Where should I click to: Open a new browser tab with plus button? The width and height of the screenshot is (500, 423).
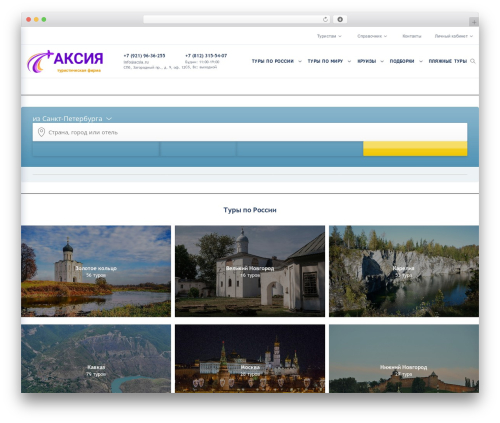pos(474,22)
